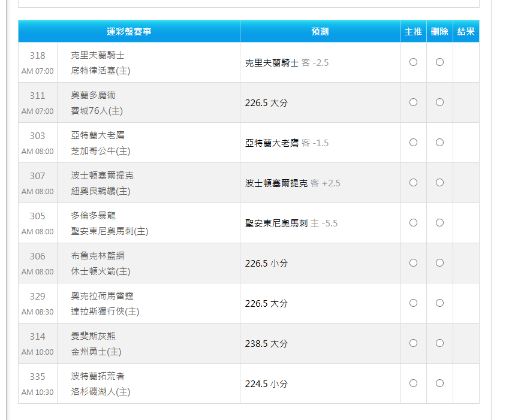
Task: Click the 主推 column header
Action: 413,32
